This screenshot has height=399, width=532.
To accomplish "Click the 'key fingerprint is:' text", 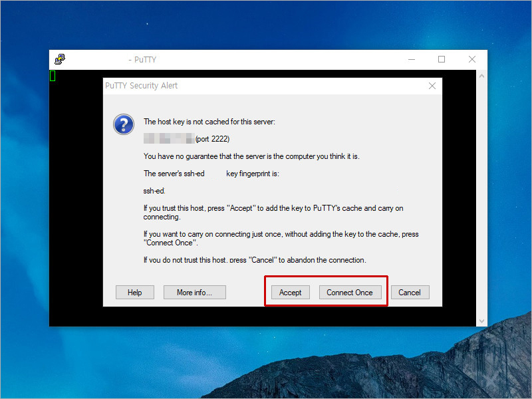I will pyautogui.click(x=253, y=174).
